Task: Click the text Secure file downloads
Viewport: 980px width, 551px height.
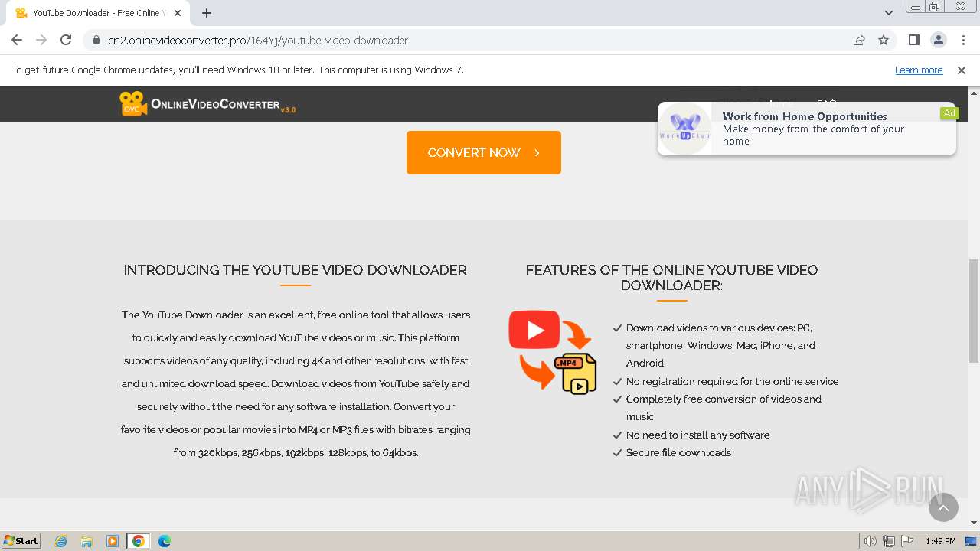Action: tap(678, 452)
